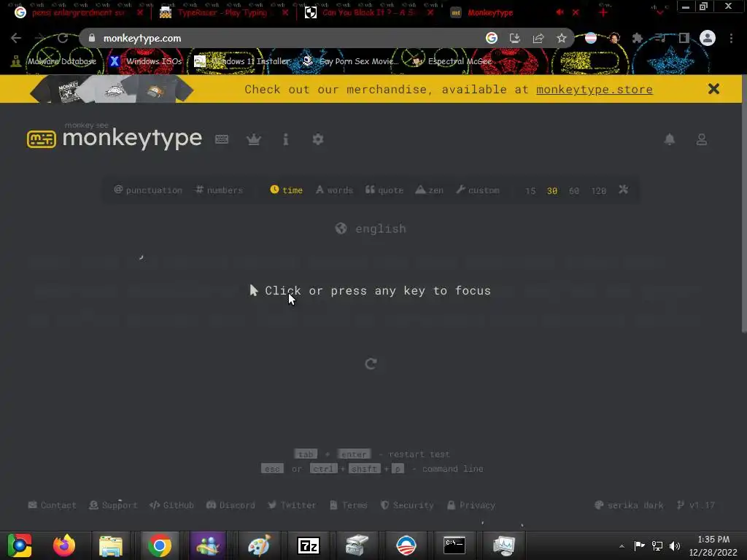Open the Contact footer link
The height and width of the screenshot is (560, 747).
click(52, 505)
